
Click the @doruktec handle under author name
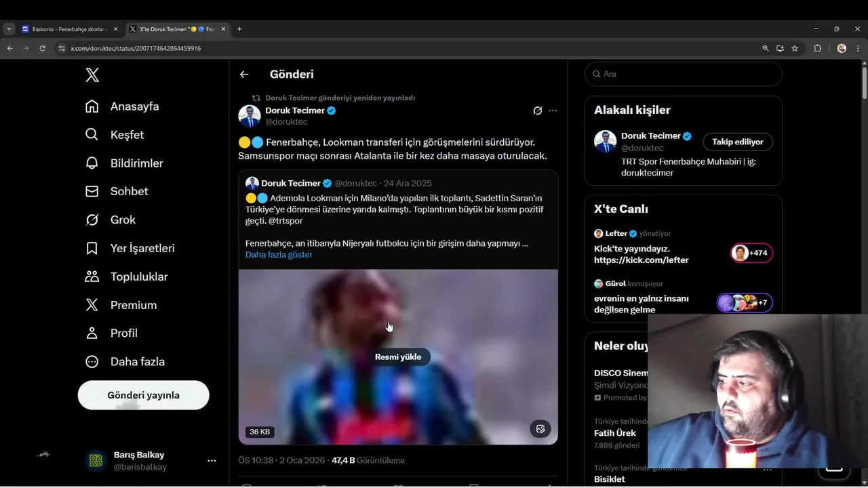286,122
